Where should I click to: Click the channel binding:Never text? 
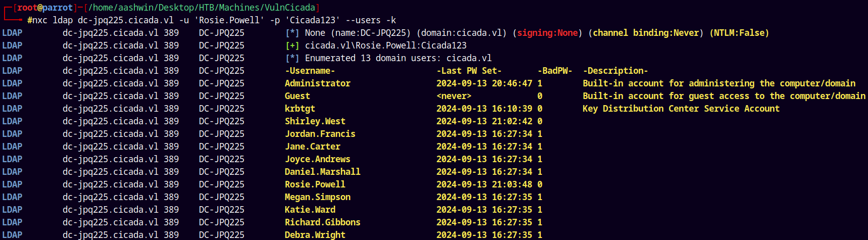click(646, 33)
